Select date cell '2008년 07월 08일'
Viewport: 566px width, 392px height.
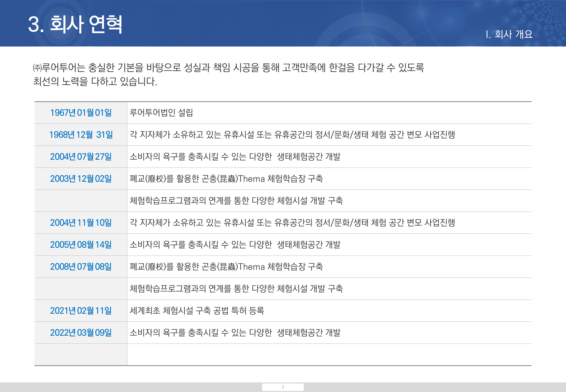(81, 267)
